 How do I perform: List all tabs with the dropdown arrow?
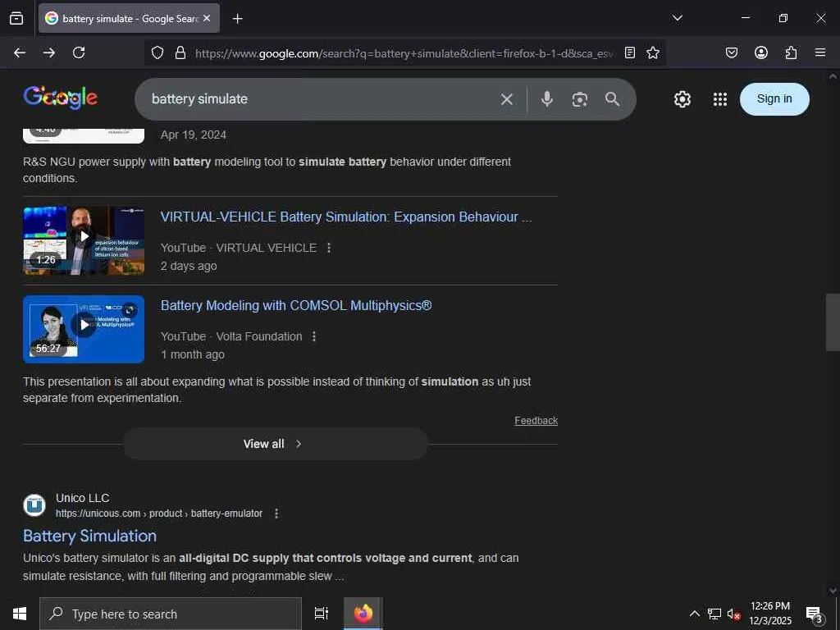coord(677,18)
